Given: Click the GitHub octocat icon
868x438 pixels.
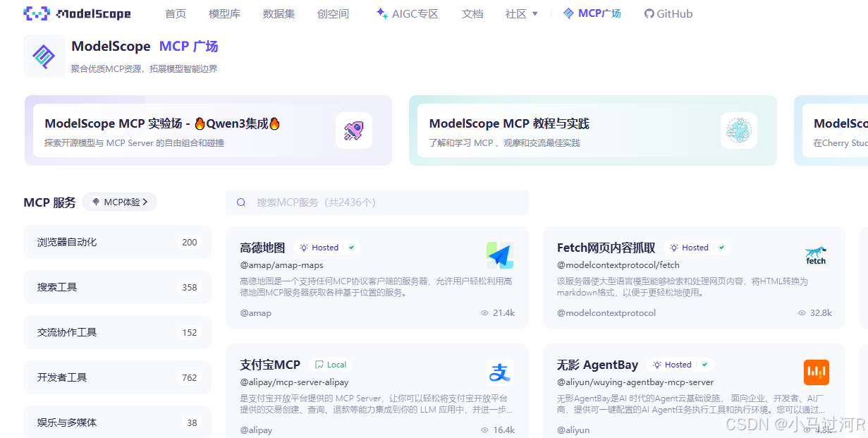Looking at the screenshot, I should click(x=649, y=13).
